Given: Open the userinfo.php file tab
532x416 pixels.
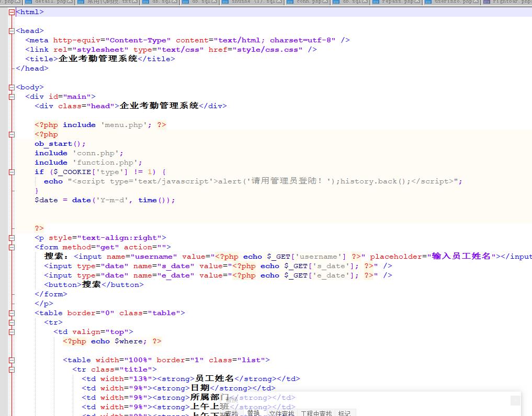Looking at the screenshot, I should 452,2.
